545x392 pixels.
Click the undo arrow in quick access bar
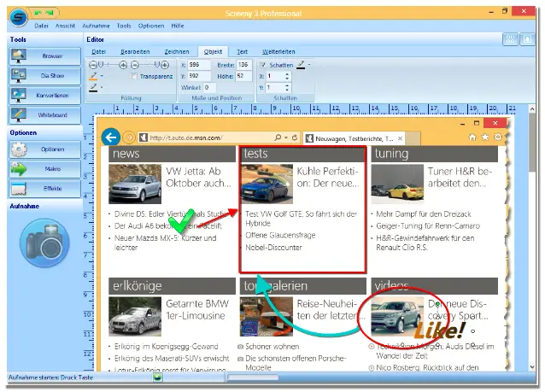point(38,13)
